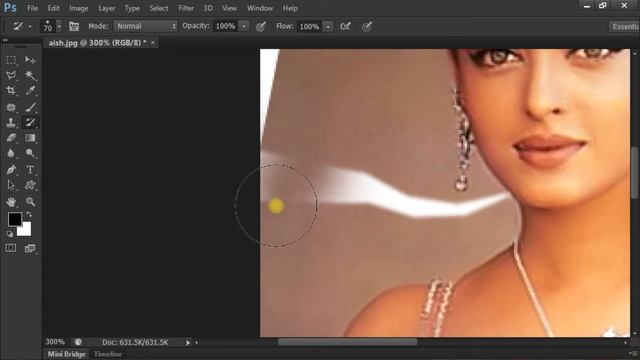640x360 pixels.
Task: Open the File menu
Action: [x=32, y=8]
